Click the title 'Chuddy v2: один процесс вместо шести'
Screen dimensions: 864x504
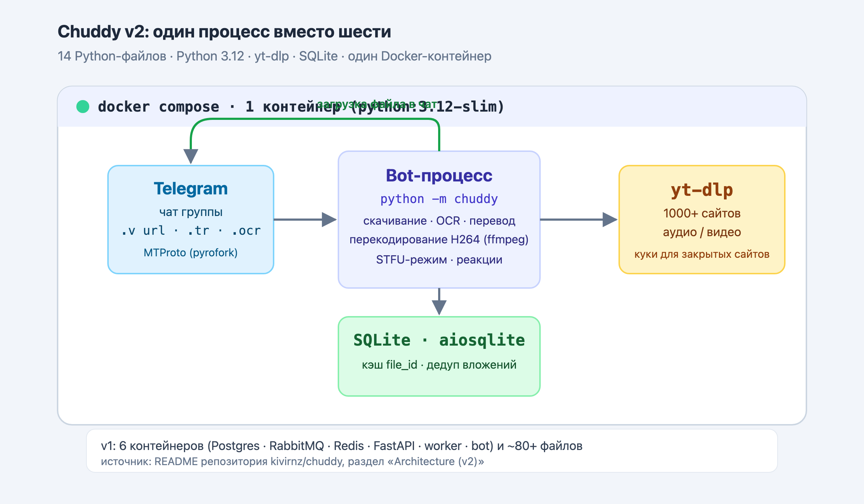pos(224,32)
